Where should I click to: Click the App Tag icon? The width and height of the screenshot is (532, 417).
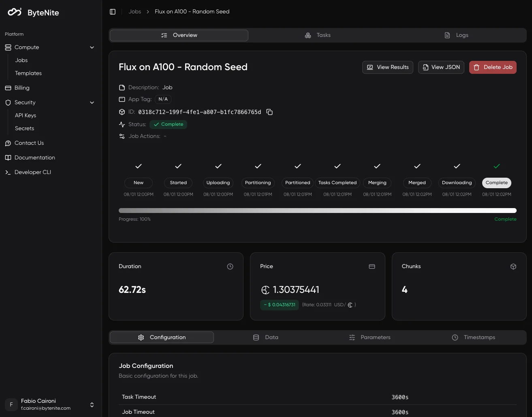coord(122,99)
